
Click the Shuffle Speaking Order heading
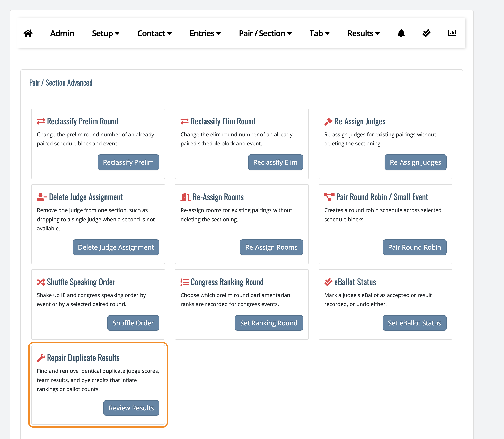pyautogui.click(x=81, y=282)
